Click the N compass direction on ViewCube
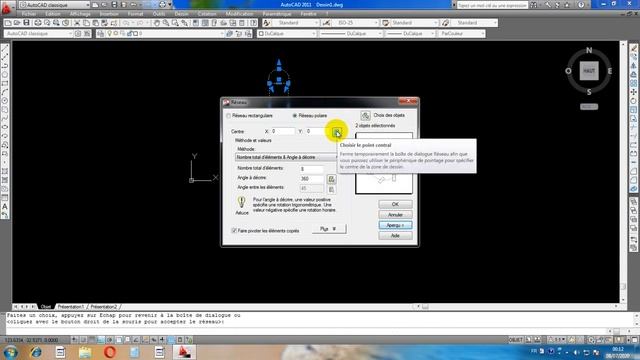The height and width of the screenshot is (360, 640). 589,50
